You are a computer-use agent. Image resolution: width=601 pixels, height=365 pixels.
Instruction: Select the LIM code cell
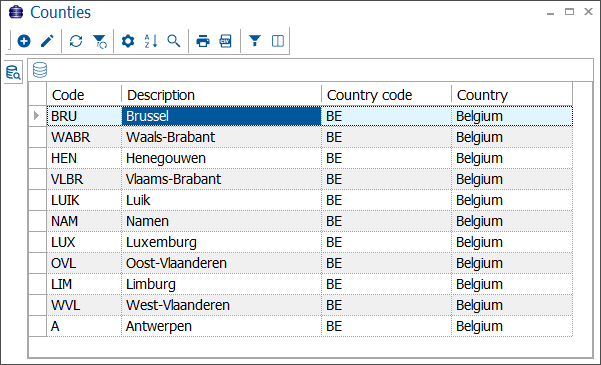pos(84,284)
